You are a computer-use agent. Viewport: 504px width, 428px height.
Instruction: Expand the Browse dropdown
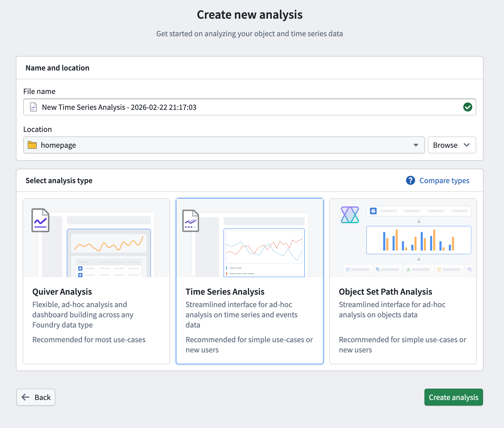tap(452, 145)
